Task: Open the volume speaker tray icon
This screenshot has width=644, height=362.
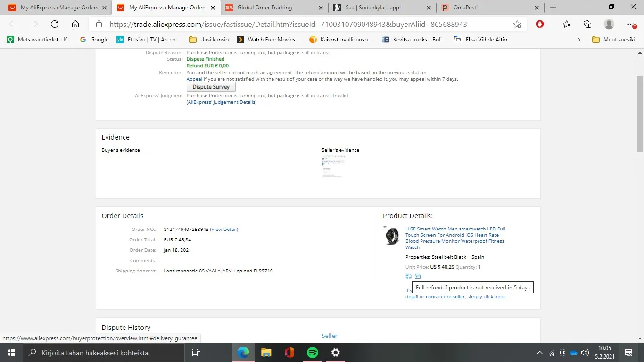Action: (x=585, y=353)
